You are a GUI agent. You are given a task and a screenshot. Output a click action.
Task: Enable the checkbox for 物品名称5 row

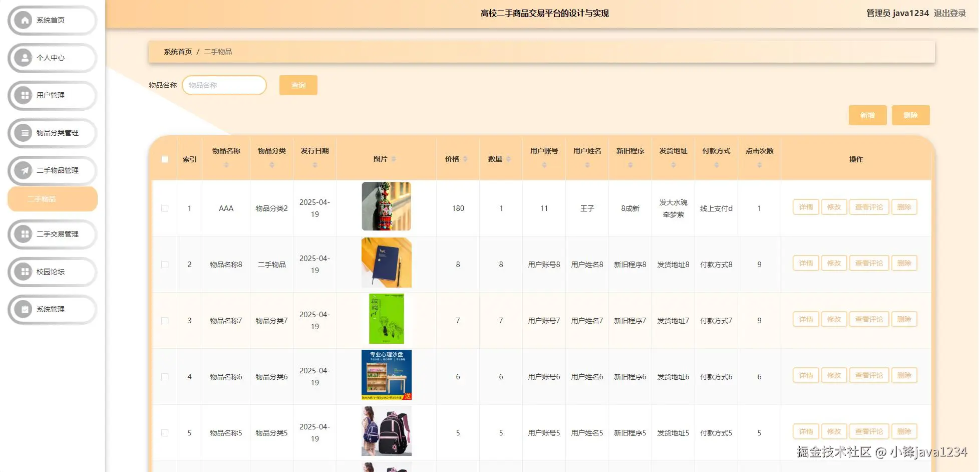point(165,433)
